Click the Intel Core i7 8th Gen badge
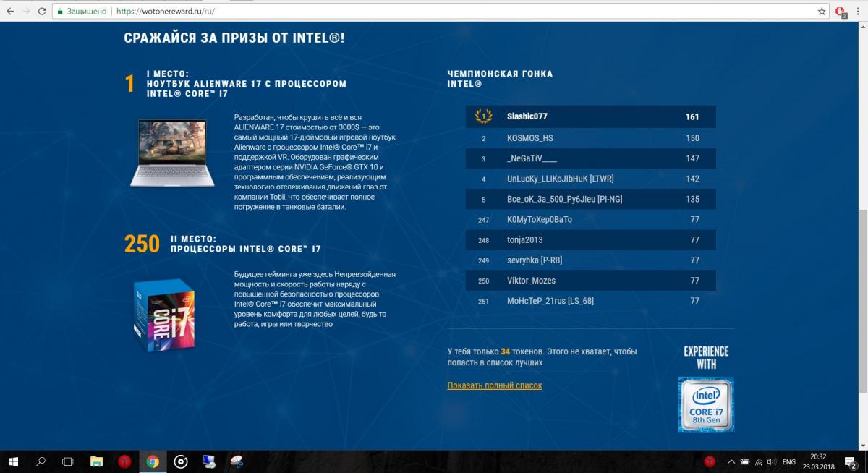The height and width of the screenshot is (473, 868). [x=705, y=404]
